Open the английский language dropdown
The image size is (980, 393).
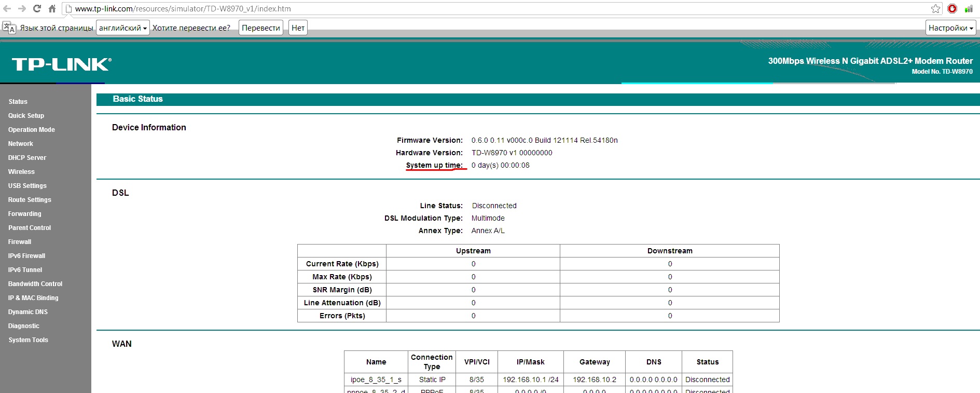click(123, 28)
